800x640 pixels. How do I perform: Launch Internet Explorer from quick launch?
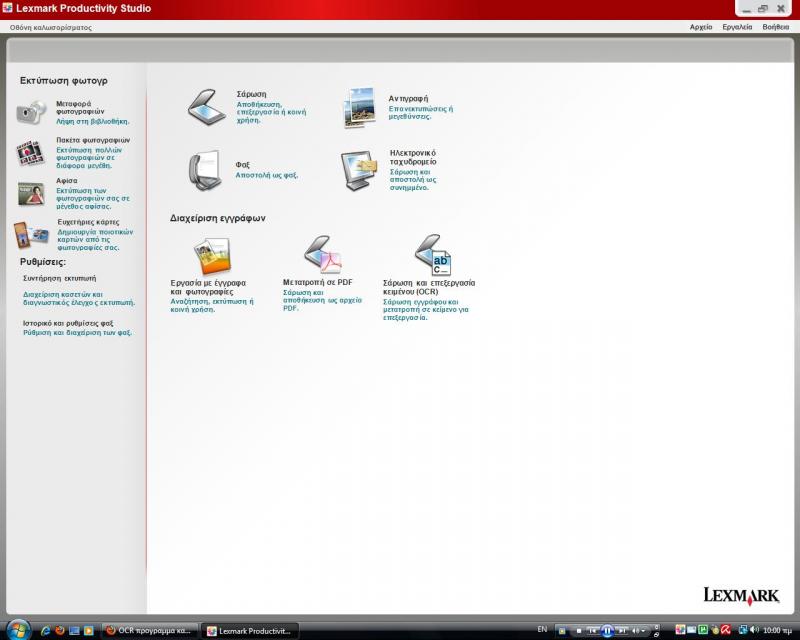(x=45, y=631)
